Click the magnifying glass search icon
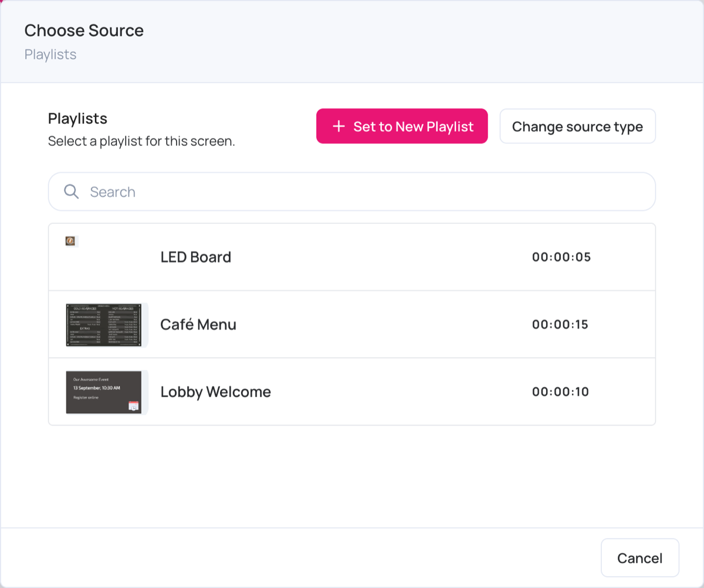Screen dimensions: 704x588 pos(72,192)
